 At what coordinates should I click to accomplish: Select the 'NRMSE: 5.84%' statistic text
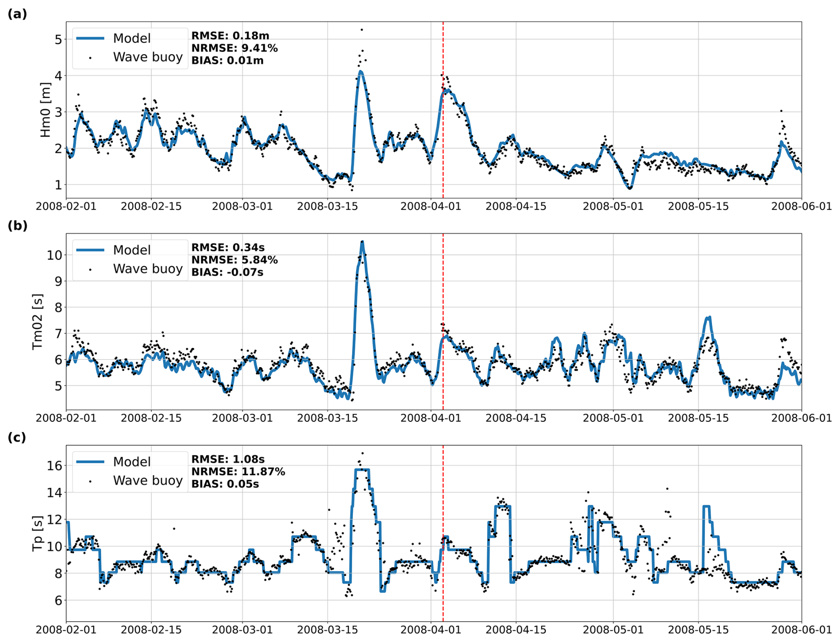point(234,260)
